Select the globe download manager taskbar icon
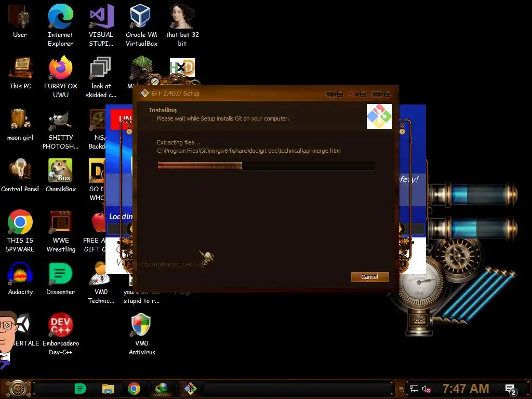The width and height of the screenshot is (532, 399). (162, 389)
